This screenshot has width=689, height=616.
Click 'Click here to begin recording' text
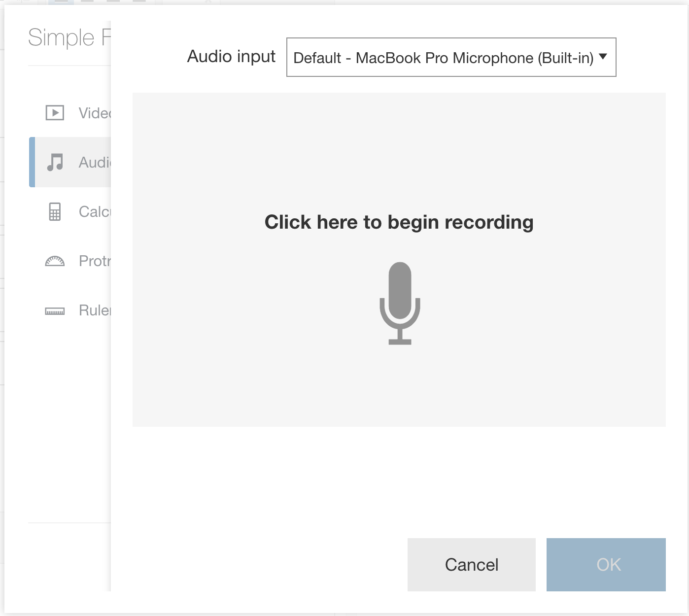(399, 222)
